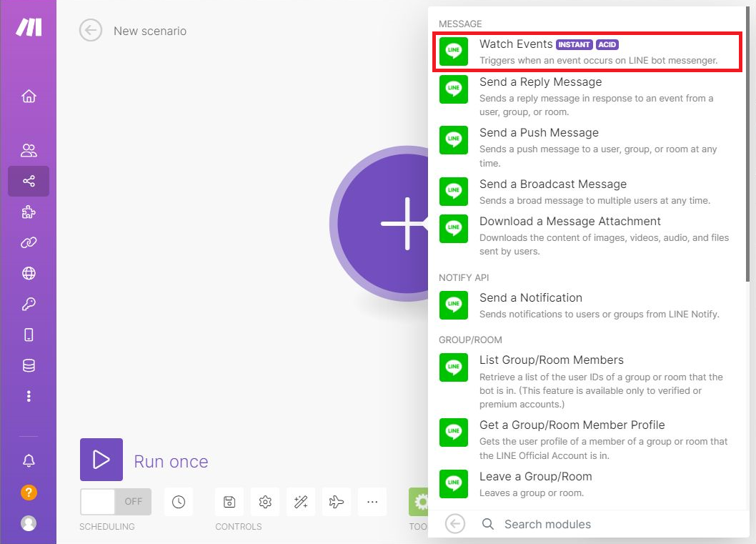Open the Notifications bell icon
Screen dimensions: 756x544
tap(29, 461)
